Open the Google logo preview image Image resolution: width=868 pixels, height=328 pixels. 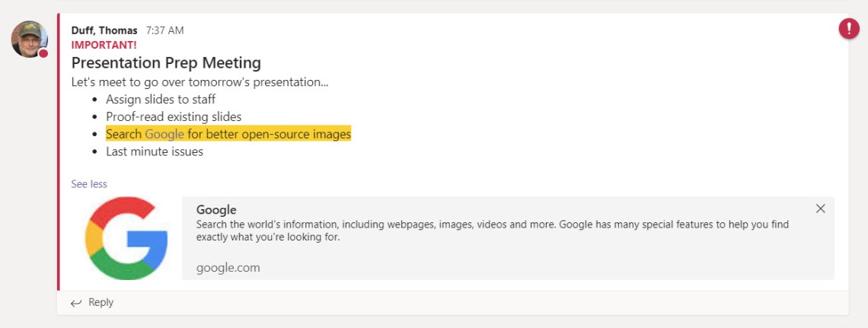click(x=126, y=238)
